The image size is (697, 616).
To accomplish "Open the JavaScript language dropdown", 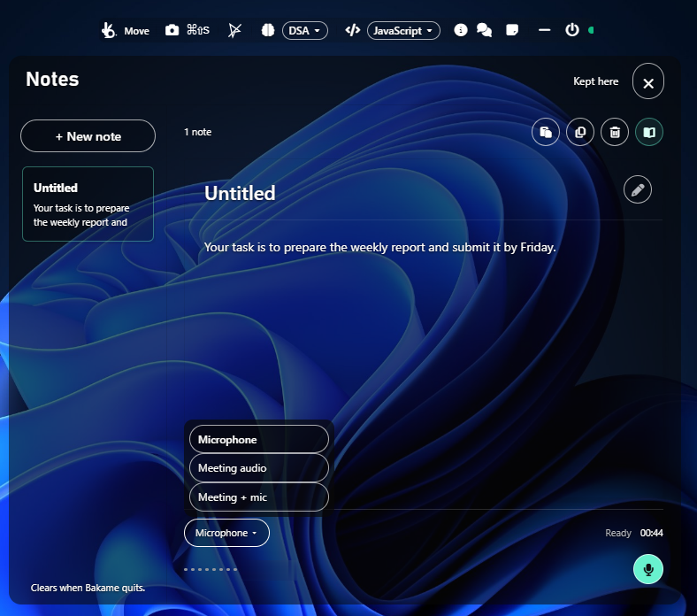I will coord(403,31).
